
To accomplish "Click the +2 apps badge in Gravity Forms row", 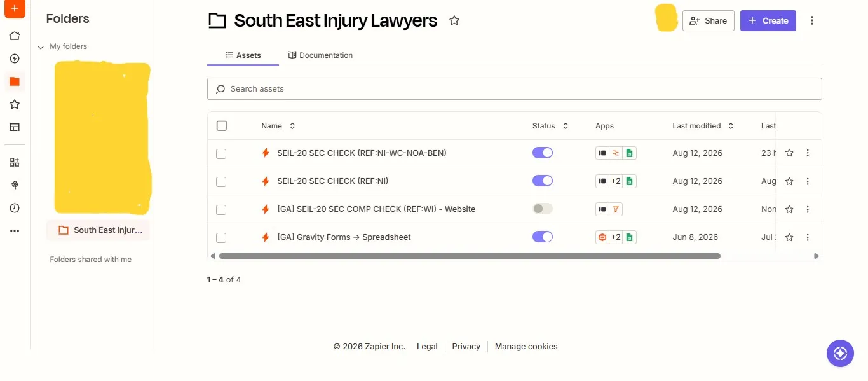I will click(616, 237).
